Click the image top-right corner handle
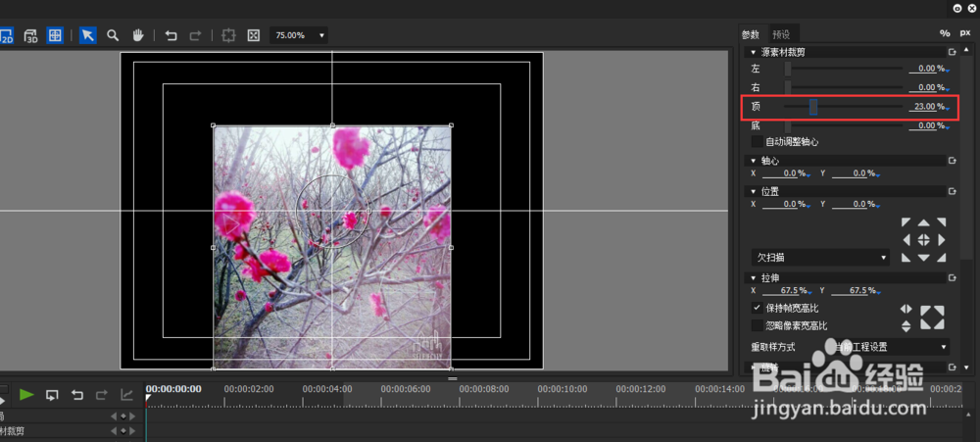 coord(451,125)
